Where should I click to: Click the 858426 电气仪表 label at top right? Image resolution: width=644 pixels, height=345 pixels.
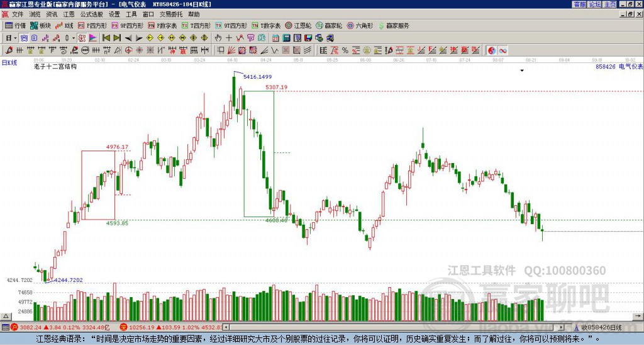point(619,67)
